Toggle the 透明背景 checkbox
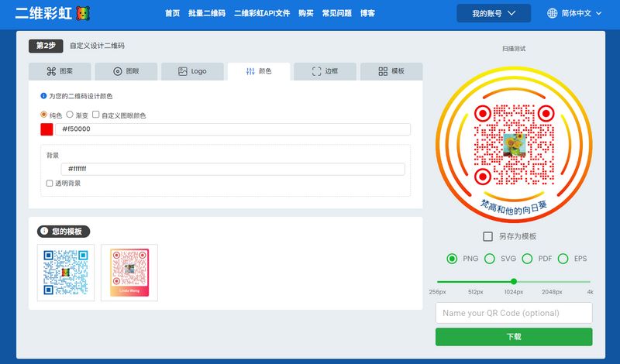The height and width of the screenshot is (364, 620). (50, 184)
